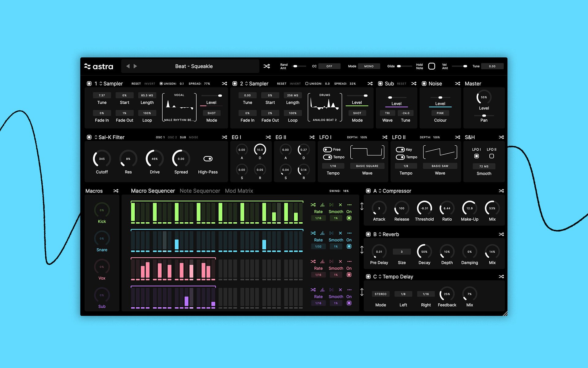Randomize the Sal-K Filter section
Screen dimensions: 588x368
click(x=224, y=137)
